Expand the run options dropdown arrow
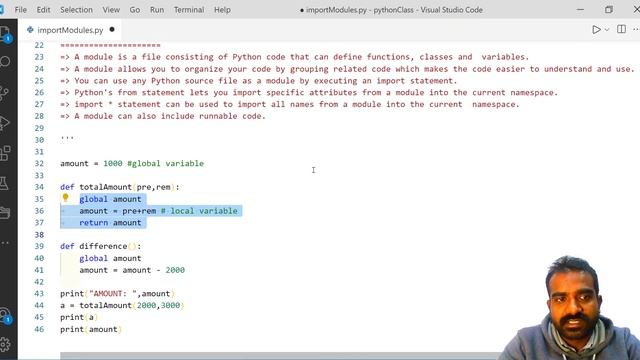Viewport: 640px width, 360px height. pyautogui.click(x=607, y=29)
